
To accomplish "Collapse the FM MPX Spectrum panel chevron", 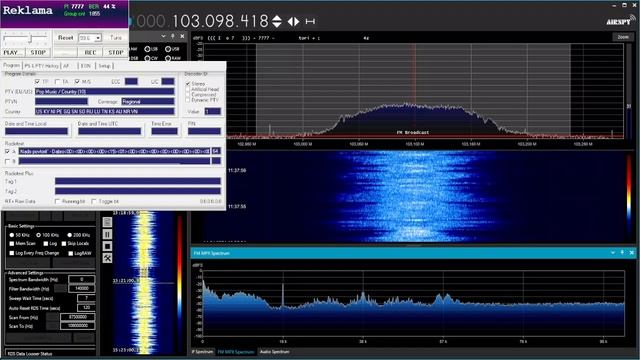I will point(613,253).
